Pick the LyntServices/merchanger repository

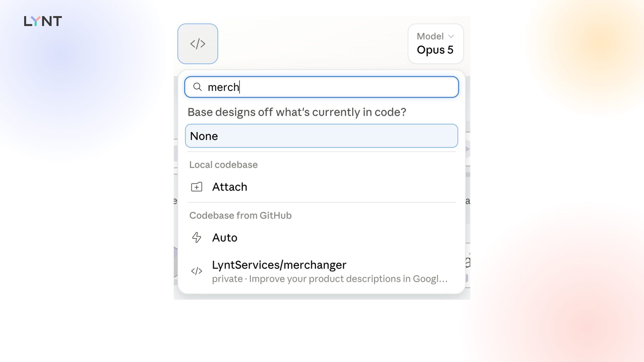321,271
